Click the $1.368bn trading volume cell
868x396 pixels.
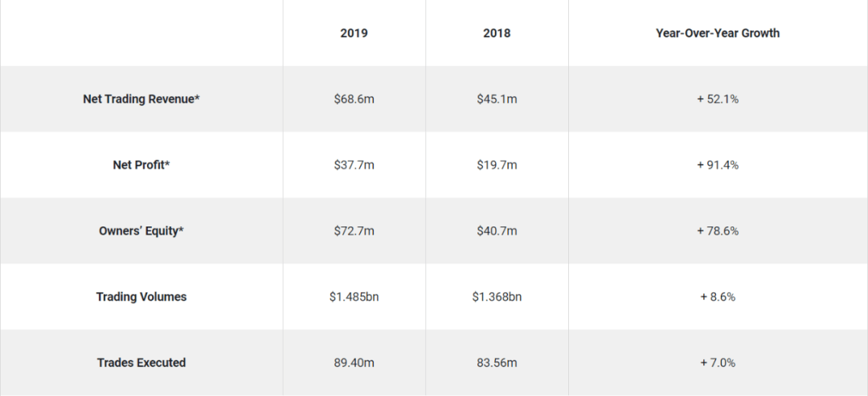(497, 296)
